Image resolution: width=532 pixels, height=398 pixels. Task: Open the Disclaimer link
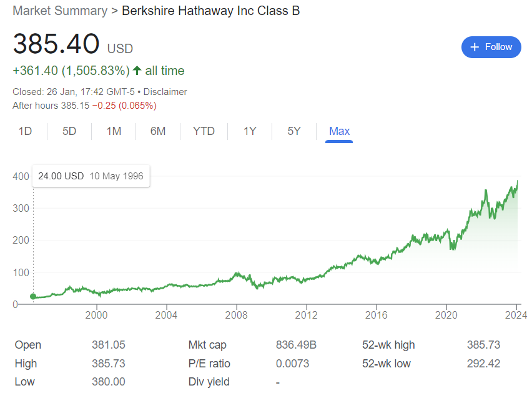coord(165,92)
